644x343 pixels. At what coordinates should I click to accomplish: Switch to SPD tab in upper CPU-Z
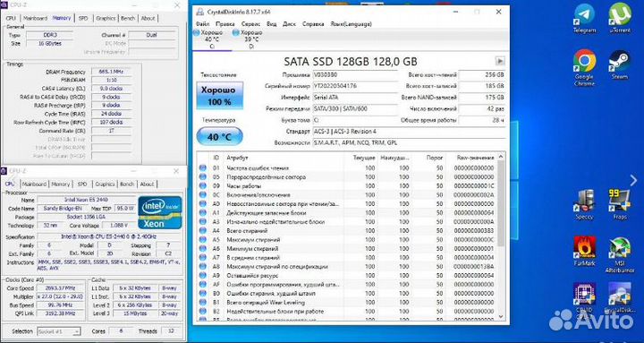pyautogui.click(x=83, y=18)
